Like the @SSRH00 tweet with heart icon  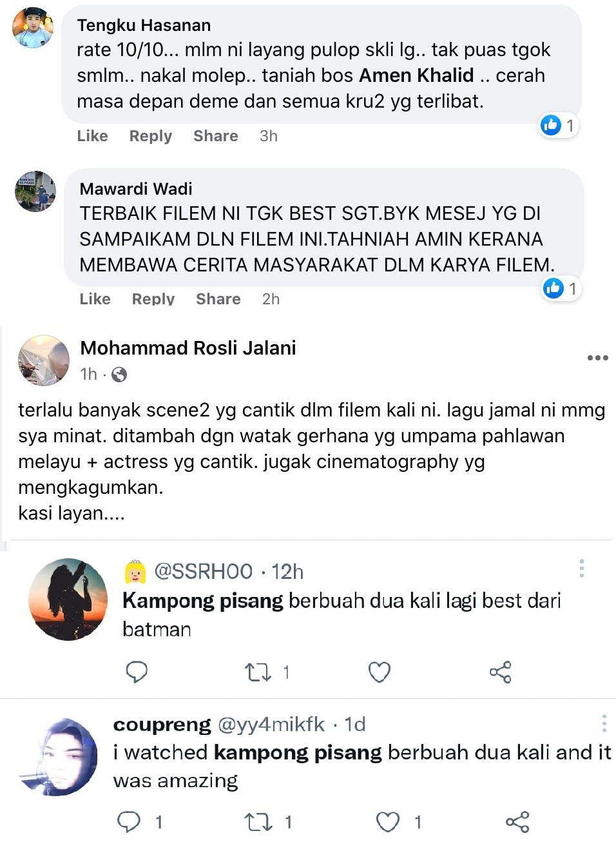tap(380, 672)
